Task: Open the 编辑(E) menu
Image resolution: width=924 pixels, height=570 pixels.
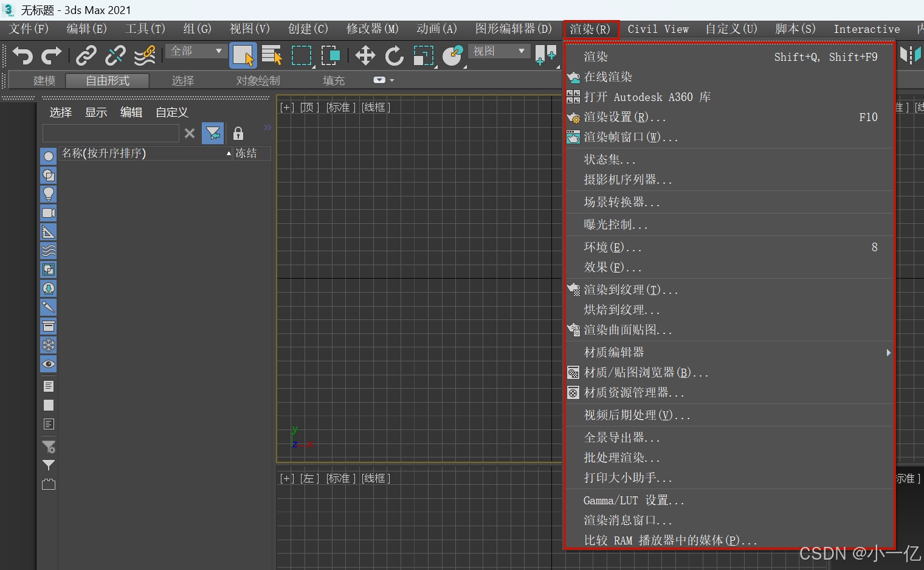Action: [86, 29]
